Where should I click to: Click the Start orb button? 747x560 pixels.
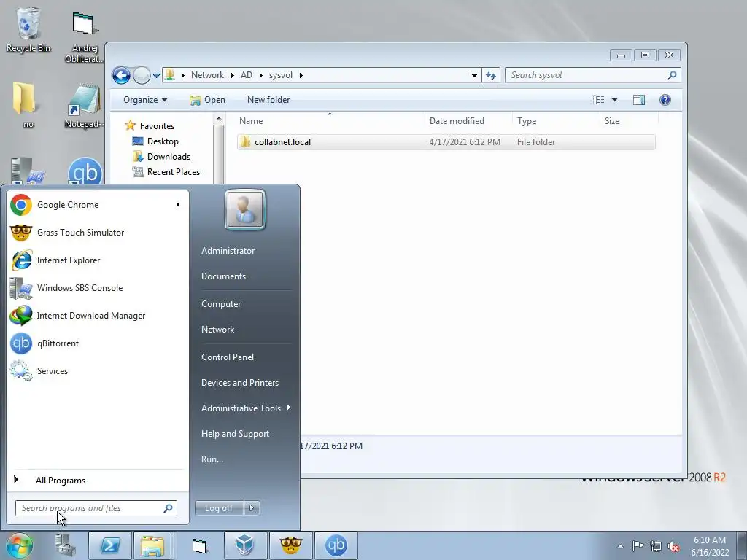[19, 545]
